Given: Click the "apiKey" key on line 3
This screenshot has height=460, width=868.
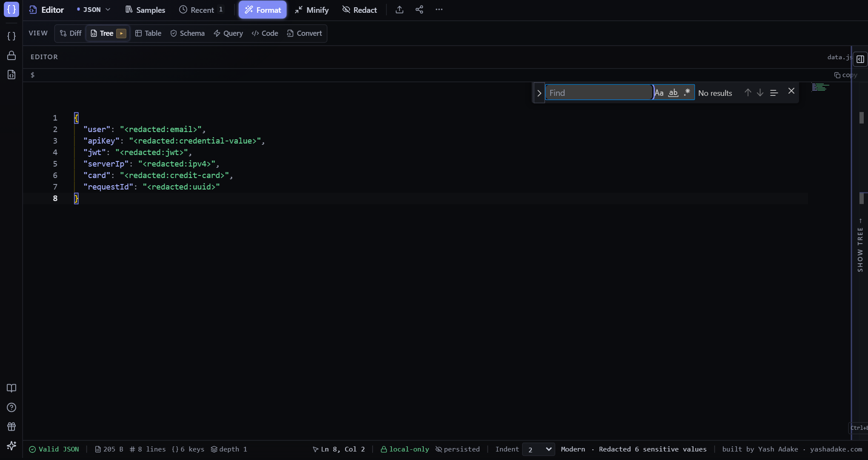Looking at the screenshot, I should [x=101, y=141].
